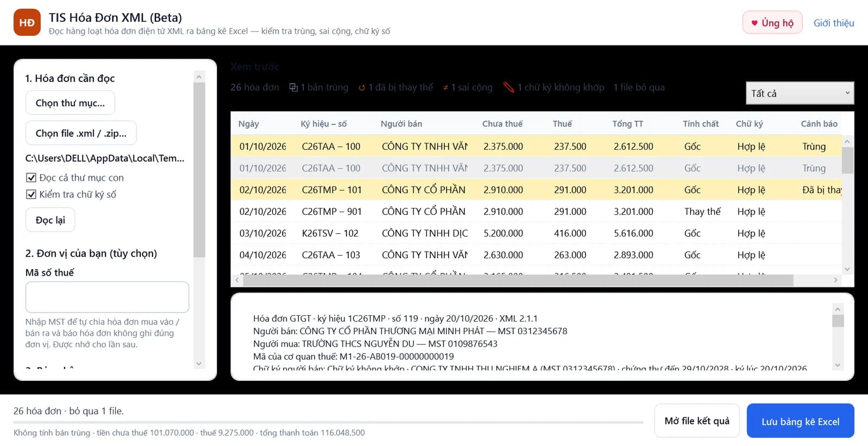Click the 'Ký hiệu – số' column header
Viewport: 868px width, 446px height.
(324, 124)
